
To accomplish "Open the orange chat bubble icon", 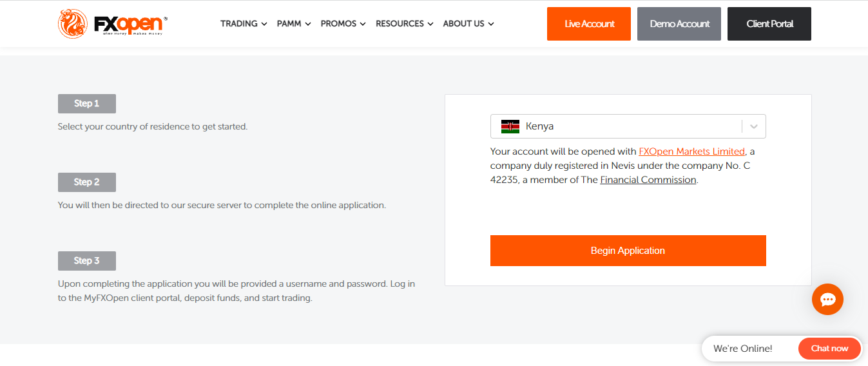I will tap(827, 300).
